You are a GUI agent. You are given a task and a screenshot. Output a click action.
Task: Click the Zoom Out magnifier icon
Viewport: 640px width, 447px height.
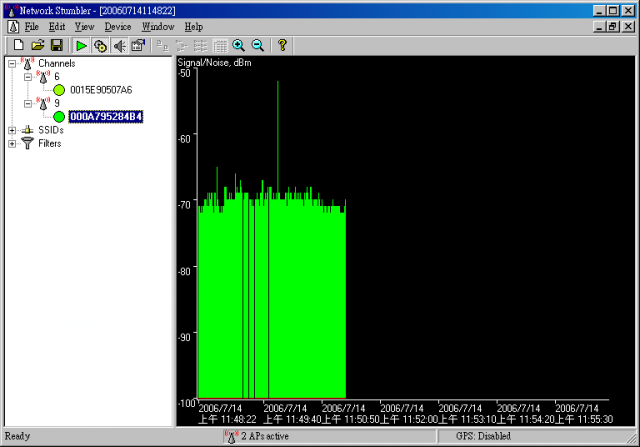pos(257,45)
